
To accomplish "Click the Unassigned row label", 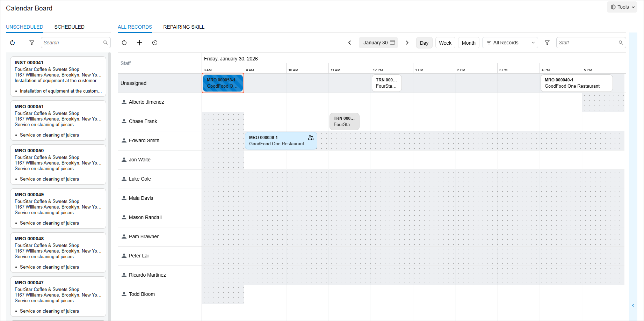I will [133, 83].
